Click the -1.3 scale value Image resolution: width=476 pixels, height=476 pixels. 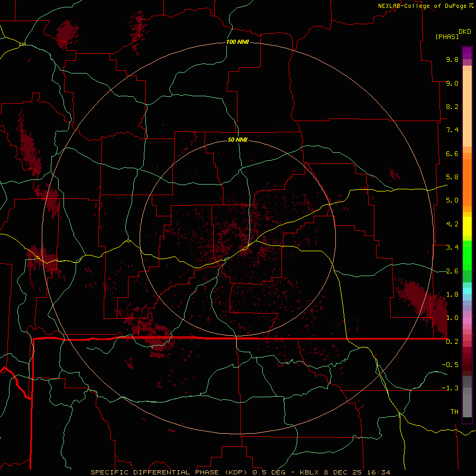click(450, 388)
